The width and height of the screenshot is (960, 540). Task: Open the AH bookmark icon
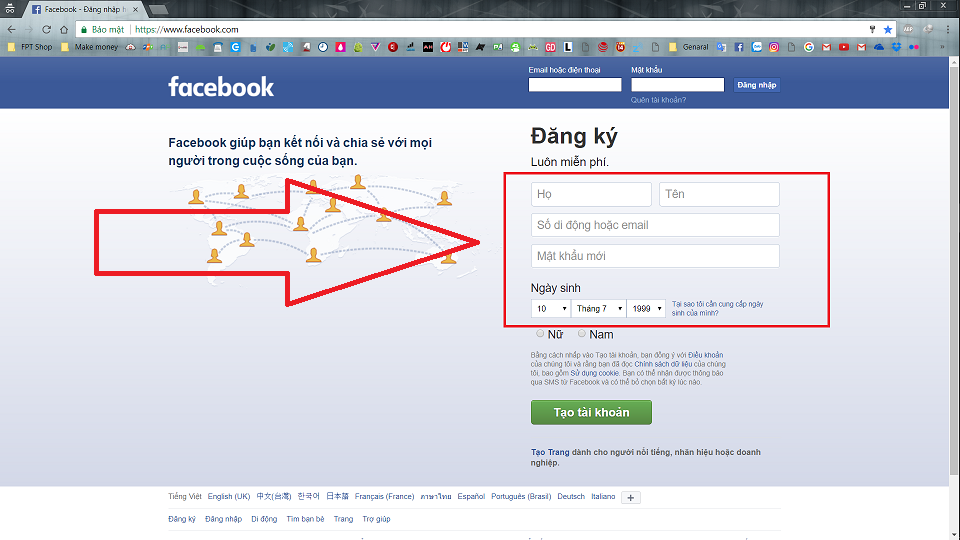[x=428, y=47]
